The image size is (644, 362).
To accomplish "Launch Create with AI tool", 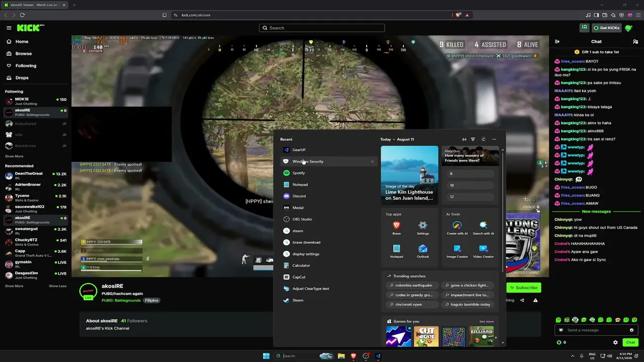I will point(457,228).
